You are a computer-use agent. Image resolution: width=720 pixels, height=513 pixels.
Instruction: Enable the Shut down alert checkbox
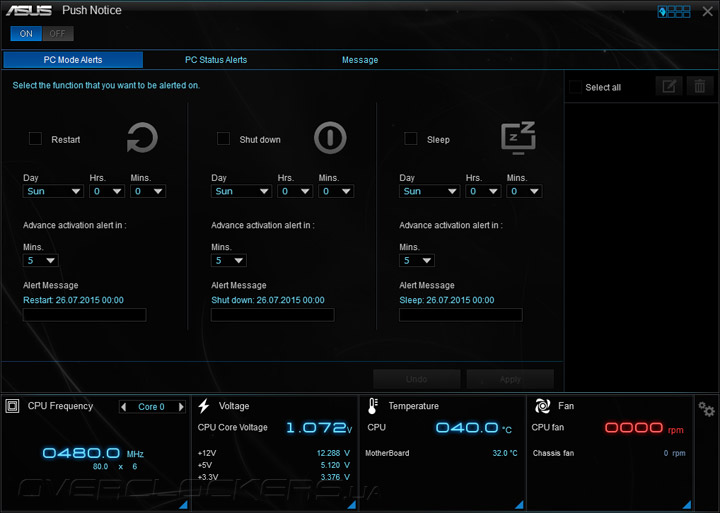tap(223, 138)
